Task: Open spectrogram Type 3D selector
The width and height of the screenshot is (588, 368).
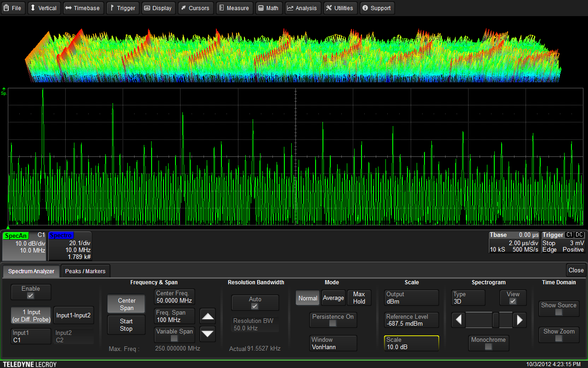Action: click(x=468, y=298)
